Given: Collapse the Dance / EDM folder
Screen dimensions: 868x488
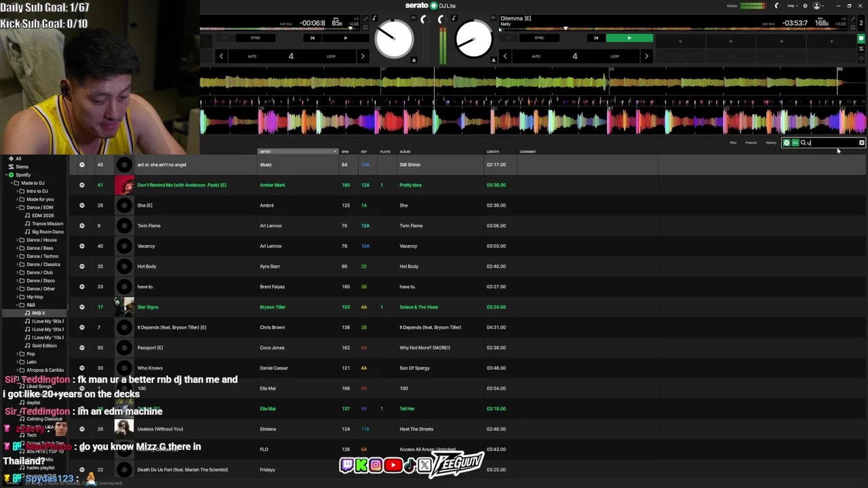Looking at the screenshot, I should (16, 207).
